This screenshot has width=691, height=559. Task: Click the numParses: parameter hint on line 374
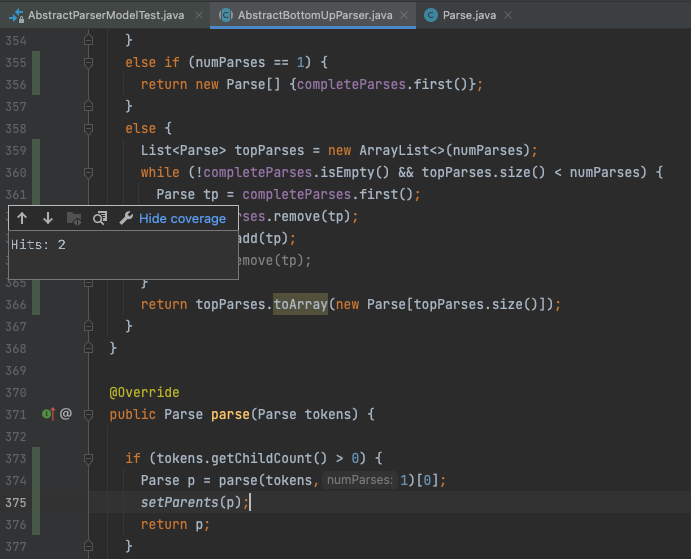point(360,480)
